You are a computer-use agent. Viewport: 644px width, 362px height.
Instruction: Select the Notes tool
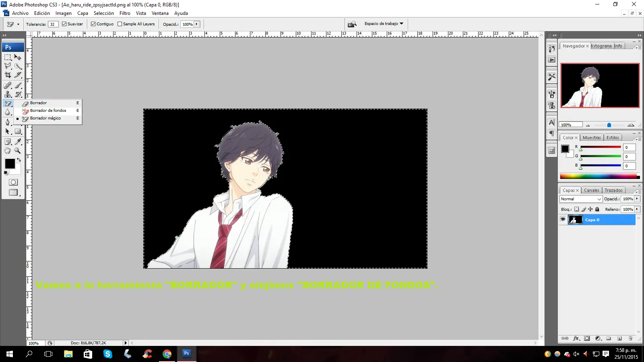8,142
